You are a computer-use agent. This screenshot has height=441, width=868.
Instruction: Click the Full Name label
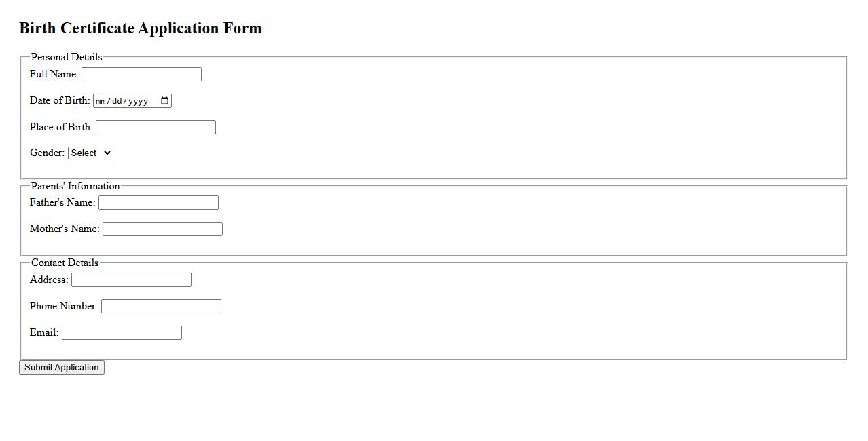pyautogui.click(x=54, y=74)
